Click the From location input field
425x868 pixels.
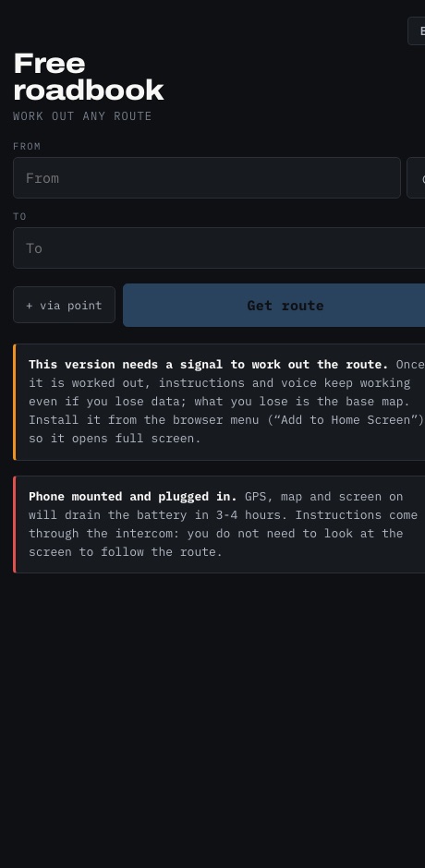coord(207,177)
